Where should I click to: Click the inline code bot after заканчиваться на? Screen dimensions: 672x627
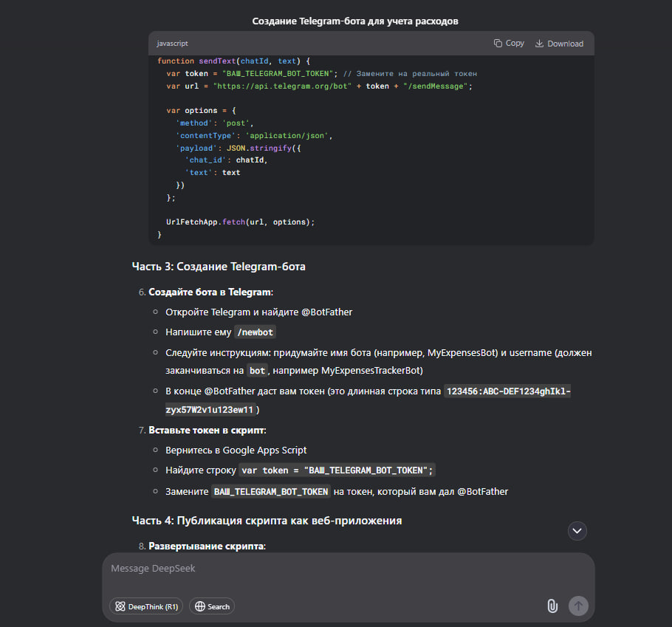click(x=257, y=371)
